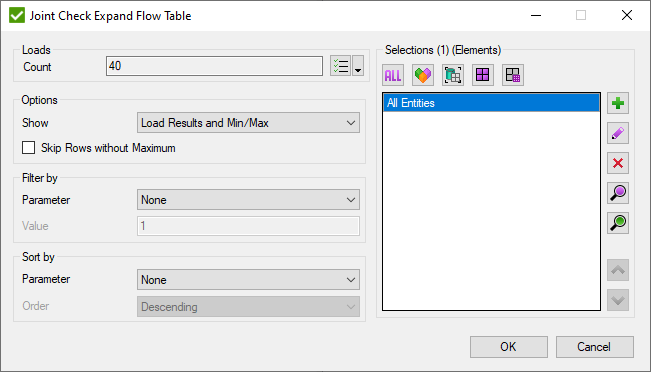The image size is (651, 372).
Task: Open the Sort by Parameter dropdown
Action: click(248, 280)
